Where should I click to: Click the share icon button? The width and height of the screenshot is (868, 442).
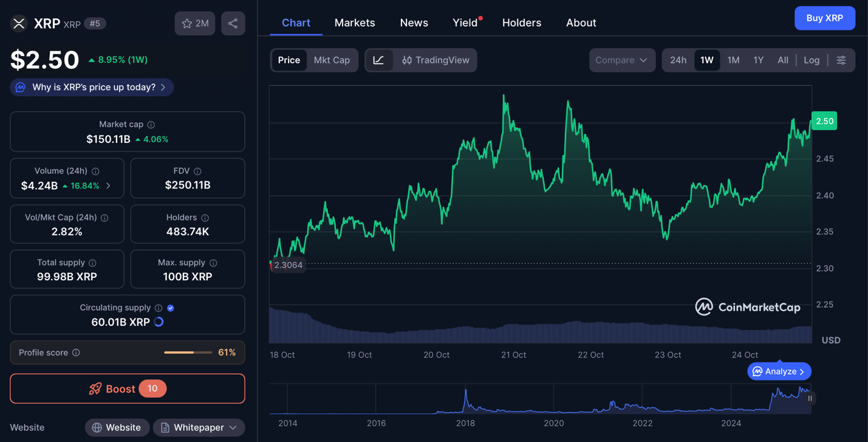coord(233,24)
